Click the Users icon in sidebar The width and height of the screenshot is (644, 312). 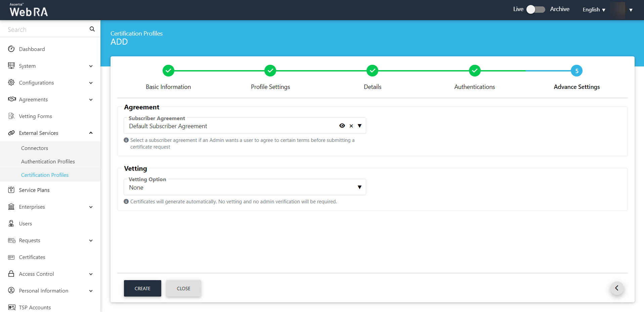tap(11, 223)
